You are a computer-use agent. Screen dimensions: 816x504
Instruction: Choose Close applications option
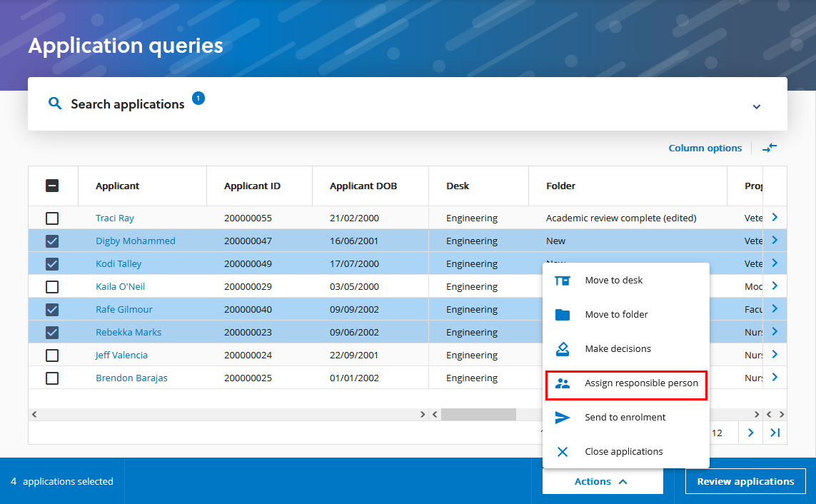(x=626, y=452)
